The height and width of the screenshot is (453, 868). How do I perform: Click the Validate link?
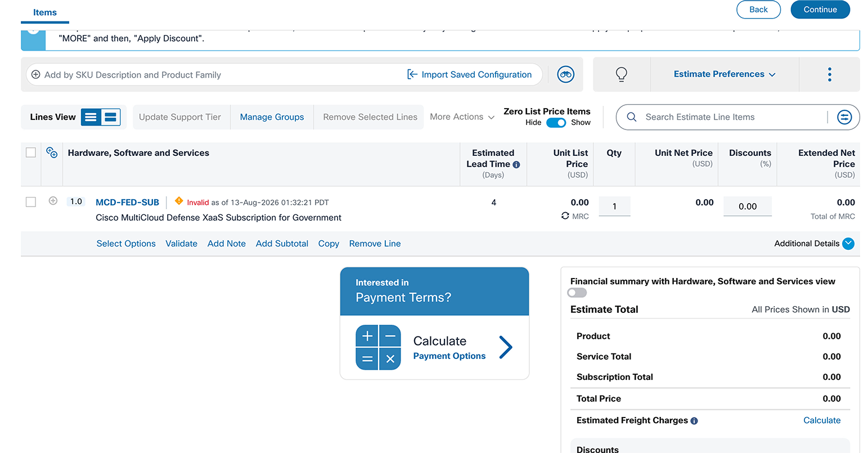click(181, 244)
